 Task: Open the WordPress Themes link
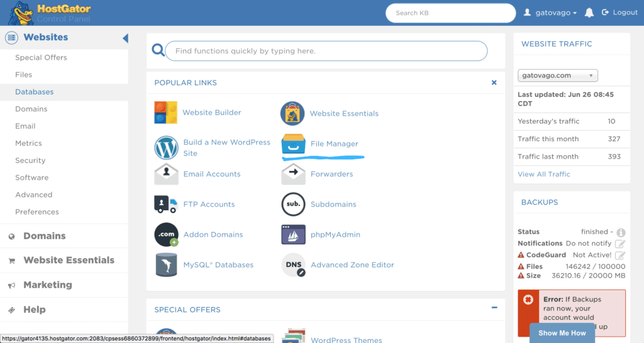point(347,340)
